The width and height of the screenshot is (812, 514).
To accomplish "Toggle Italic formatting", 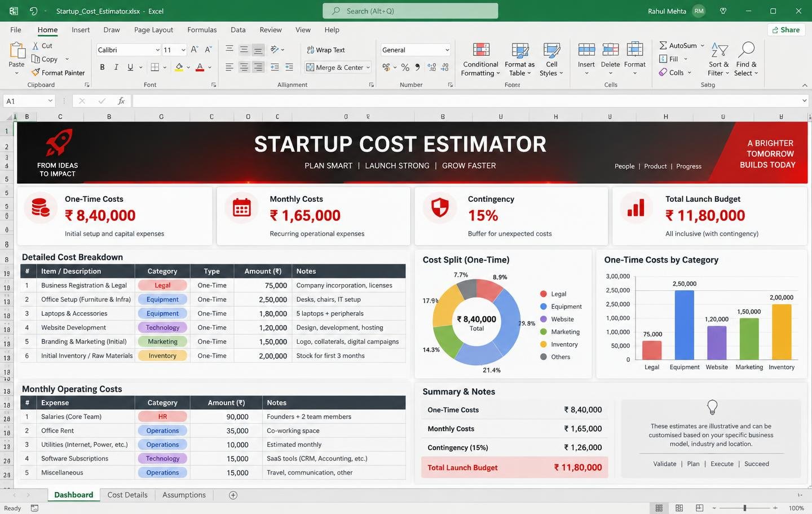I will click(x=116, y=67).
